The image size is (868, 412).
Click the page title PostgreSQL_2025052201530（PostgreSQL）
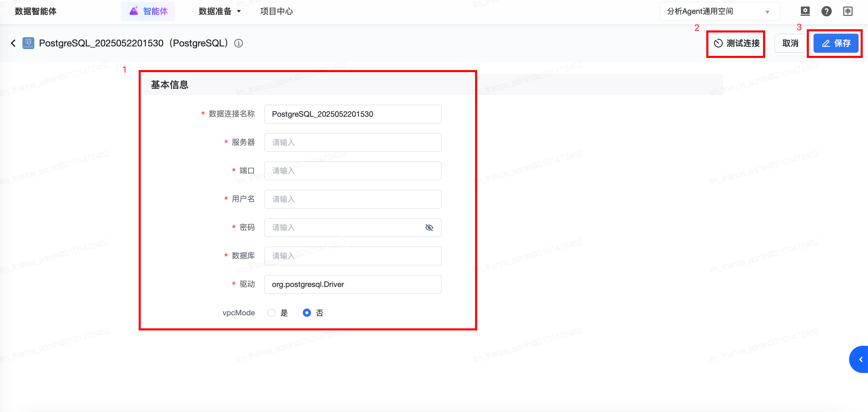pos(135,43)
